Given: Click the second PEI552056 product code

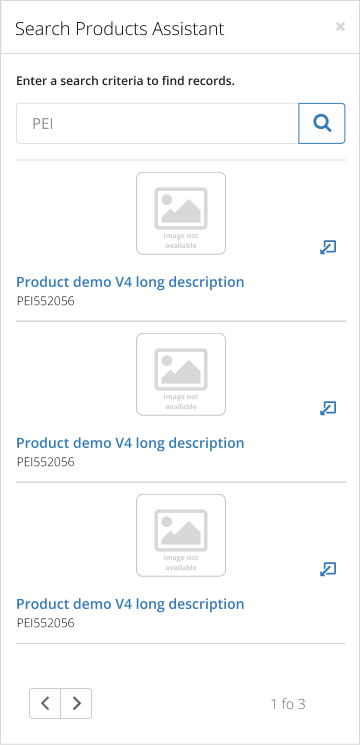Looking at the screenshot, I should tap(46, 462).
